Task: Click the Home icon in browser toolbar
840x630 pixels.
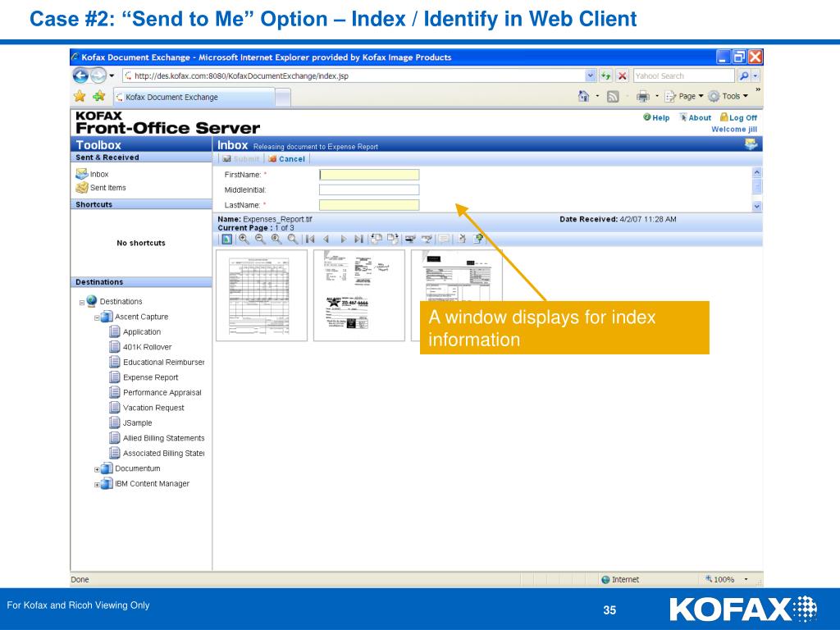Action: pos(583,96)
